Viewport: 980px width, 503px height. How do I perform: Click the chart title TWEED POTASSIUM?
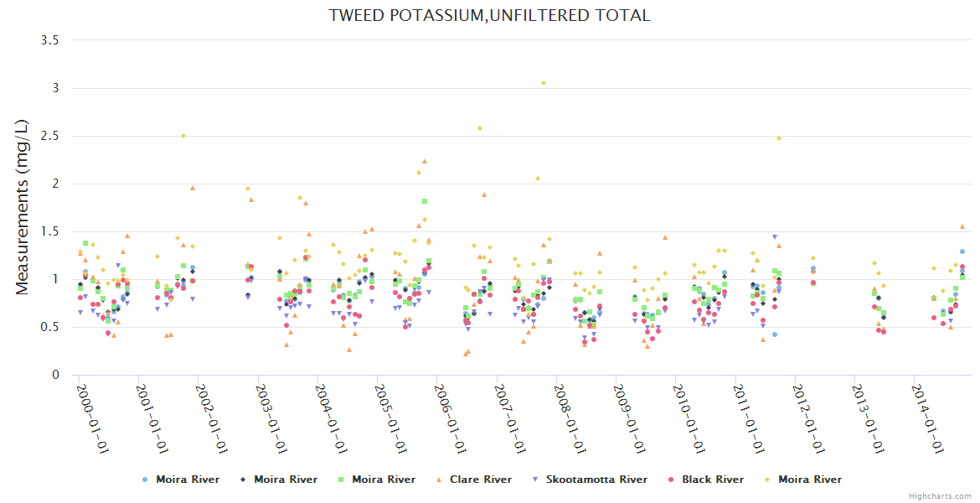pyautogui.click(x=489, y=15)
